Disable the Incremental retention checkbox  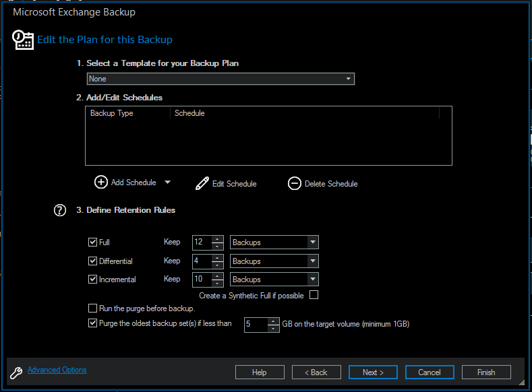(x=93, y=279)
